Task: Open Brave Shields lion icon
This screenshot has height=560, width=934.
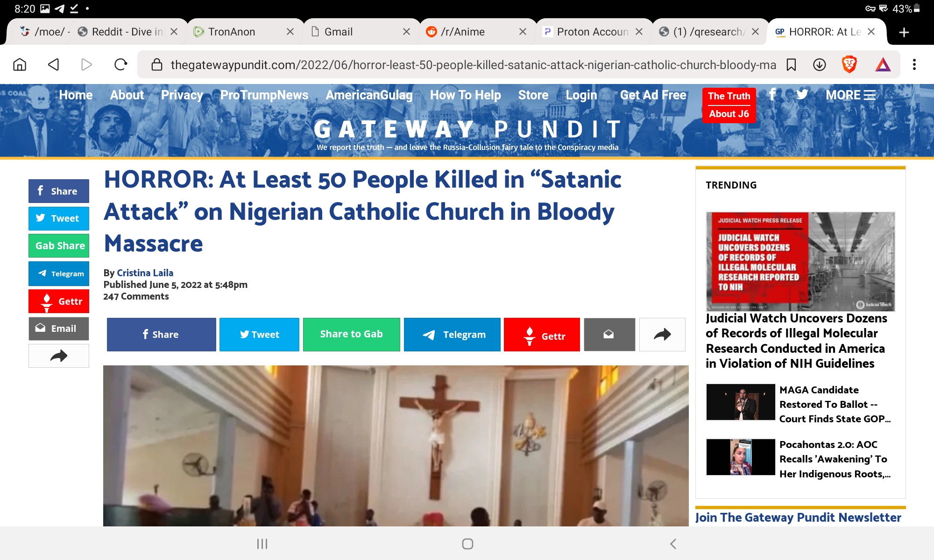Action: pyautogui.click(x=849, y=64)
